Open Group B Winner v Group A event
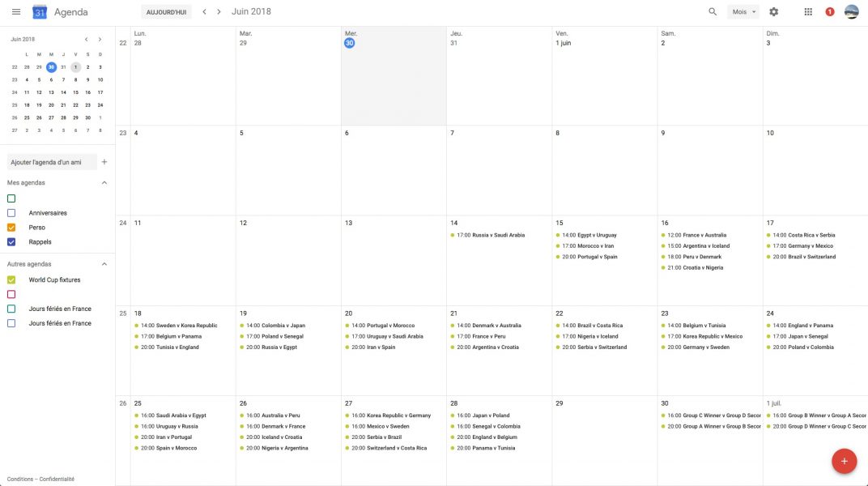Screen dimensions: 868x486 tap(816, 416)
